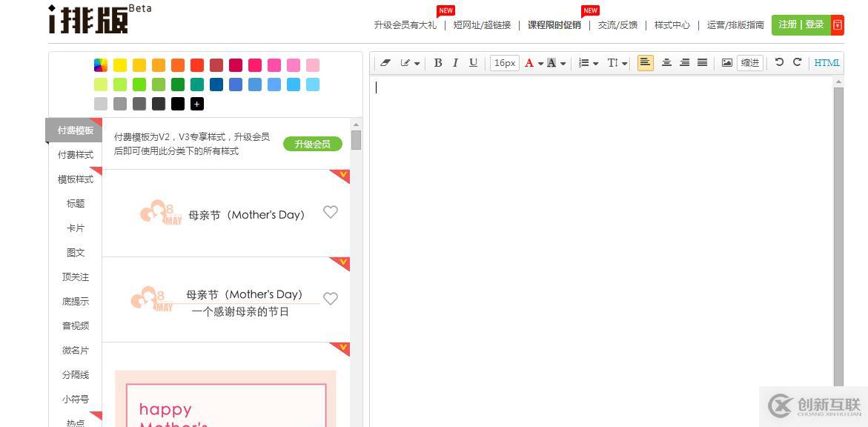Open 交流/反馈 link

point(617,25)
